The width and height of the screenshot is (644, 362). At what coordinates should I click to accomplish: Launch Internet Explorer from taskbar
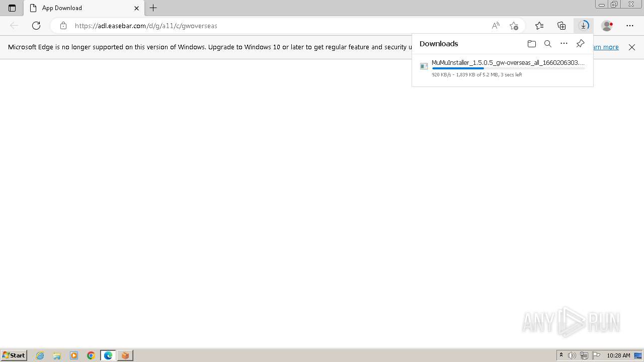coord(40,355)
